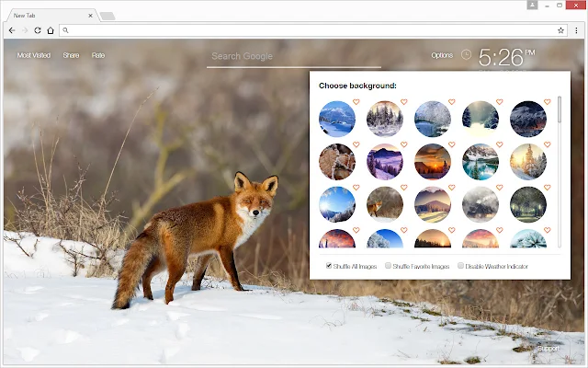Close the New Tab tab
This screenshot has height=368, width=588.
click(x=90, y=16)
